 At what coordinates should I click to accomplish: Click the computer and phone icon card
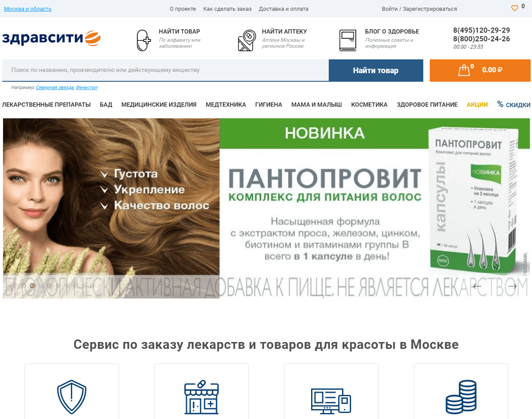[331, 391]
